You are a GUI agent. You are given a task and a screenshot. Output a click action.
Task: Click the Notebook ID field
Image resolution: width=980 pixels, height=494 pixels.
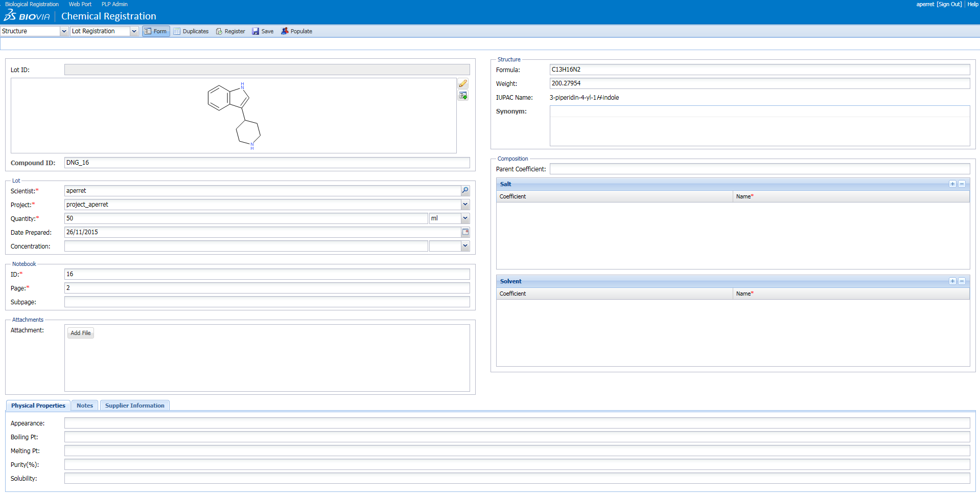coord(267,274)
